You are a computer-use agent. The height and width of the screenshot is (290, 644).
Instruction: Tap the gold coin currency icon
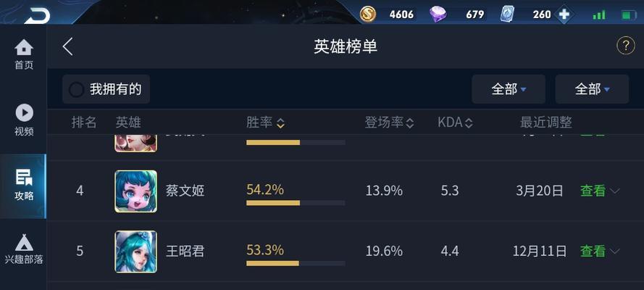[x=367, y=14]
